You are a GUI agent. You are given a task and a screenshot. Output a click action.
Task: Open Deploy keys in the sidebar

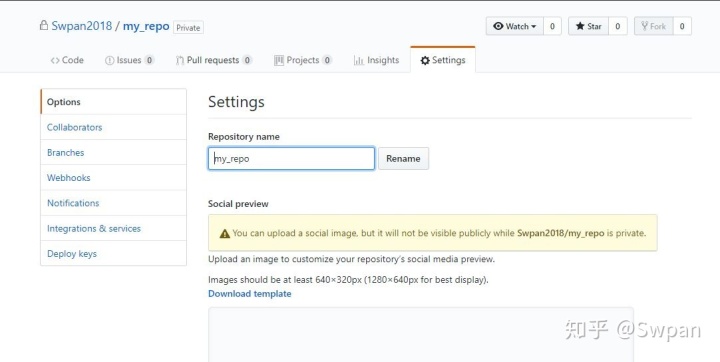pos(113,254)
